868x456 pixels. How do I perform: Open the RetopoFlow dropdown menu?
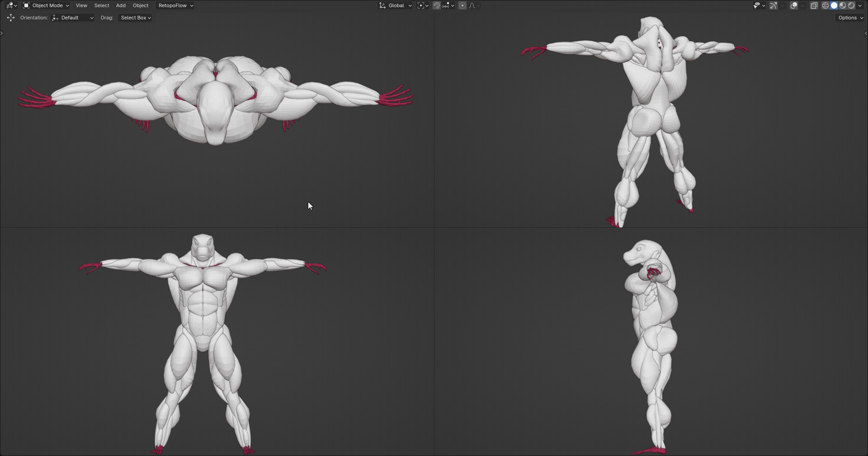tap(175, 5)
